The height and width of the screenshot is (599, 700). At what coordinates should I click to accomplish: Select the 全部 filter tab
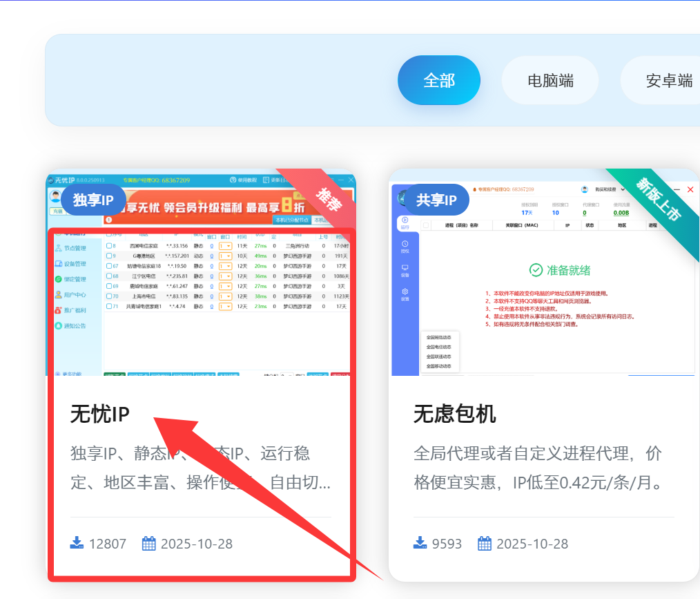pyautogui.click(x=439, y=80)
